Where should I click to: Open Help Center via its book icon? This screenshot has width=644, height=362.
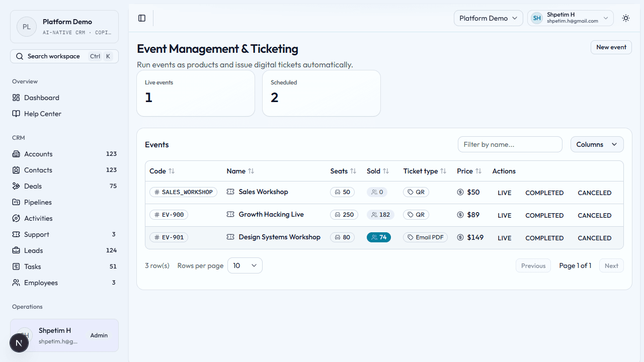coord(17,114)
